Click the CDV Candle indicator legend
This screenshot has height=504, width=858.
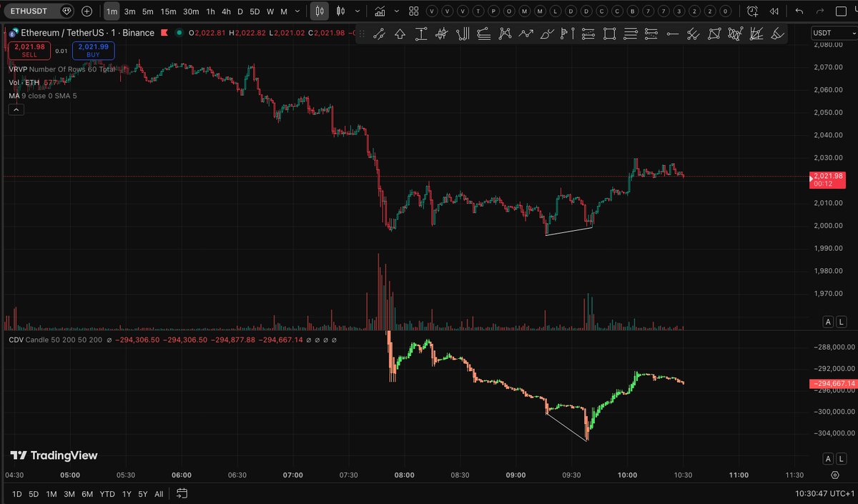[x=56, y=340]
